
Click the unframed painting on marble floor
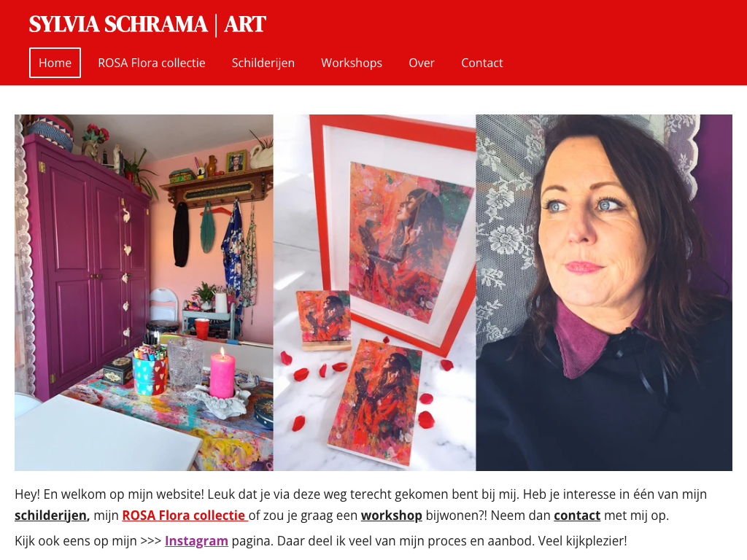click(x=375, y=402)
